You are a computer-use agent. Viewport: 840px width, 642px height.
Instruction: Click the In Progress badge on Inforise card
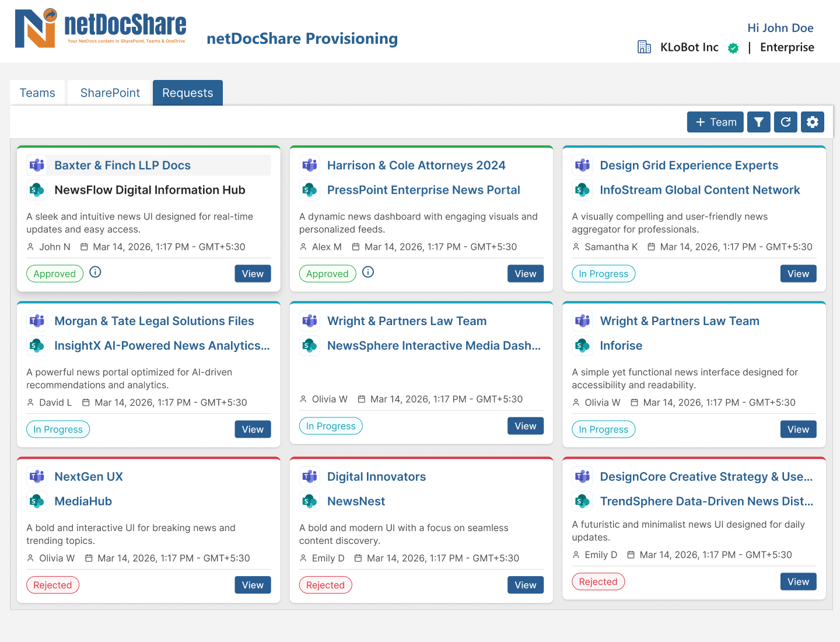603,429
